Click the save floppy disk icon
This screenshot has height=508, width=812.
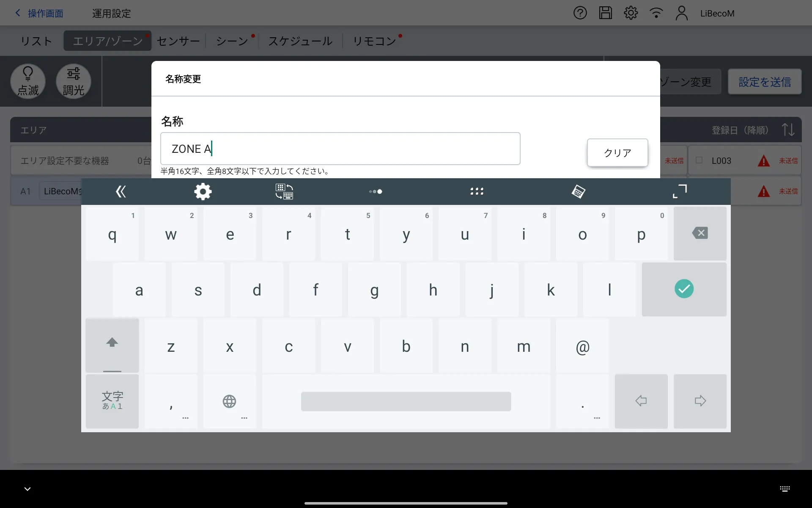[605, 13]
